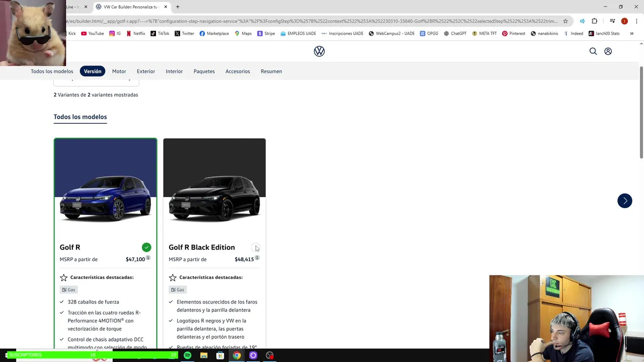Go to the Accesorios step
This screenshot has width=644, height=362.
[x=237, y=71]
